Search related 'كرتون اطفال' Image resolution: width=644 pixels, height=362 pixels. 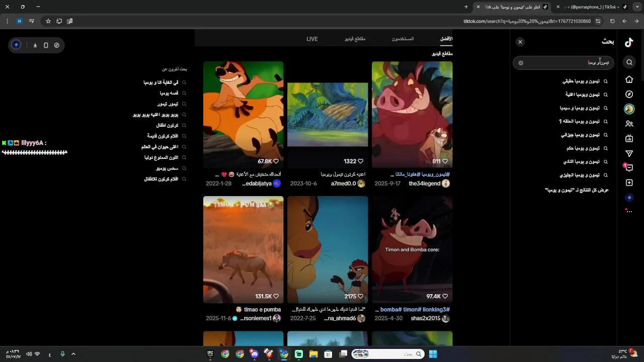(167, 125)
